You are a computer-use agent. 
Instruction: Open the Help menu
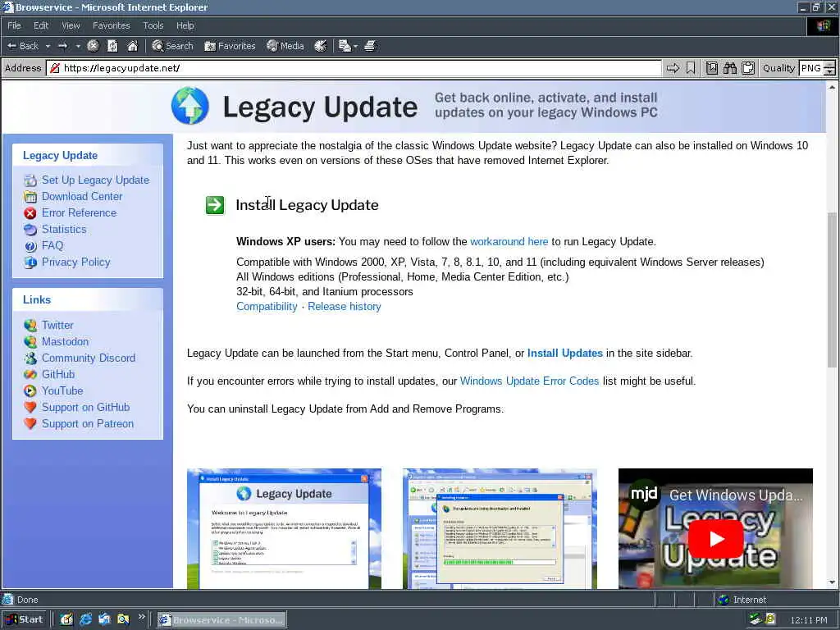coord(185,25)
